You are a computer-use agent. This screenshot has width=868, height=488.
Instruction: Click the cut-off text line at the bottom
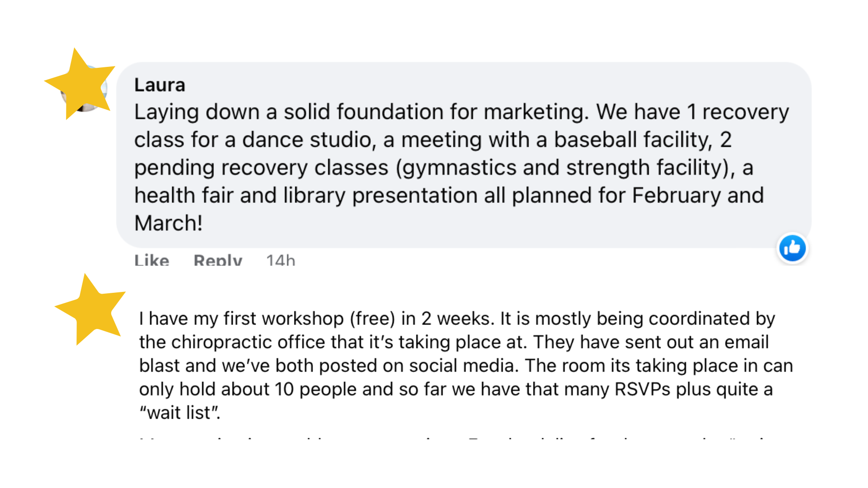click(452, 437)
